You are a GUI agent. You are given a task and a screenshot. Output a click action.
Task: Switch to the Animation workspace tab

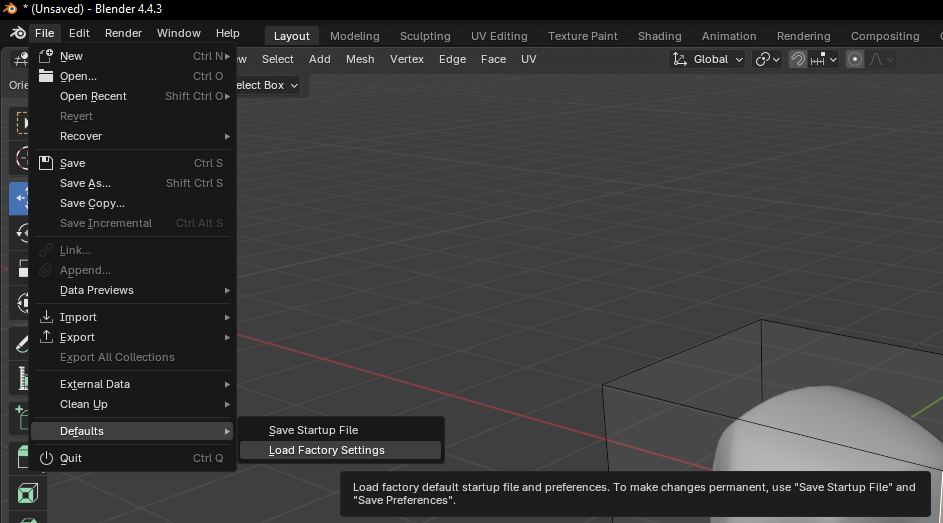coord(729,36)
